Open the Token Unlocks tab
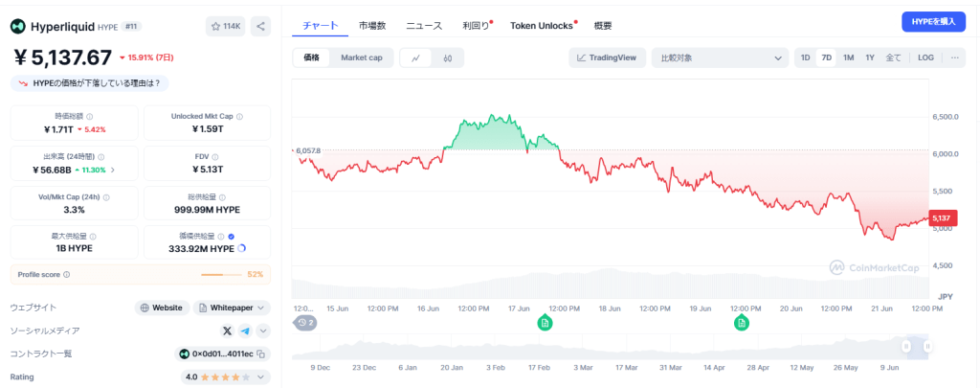The height and width of the screenshot is (388, 980). [542, 25]
